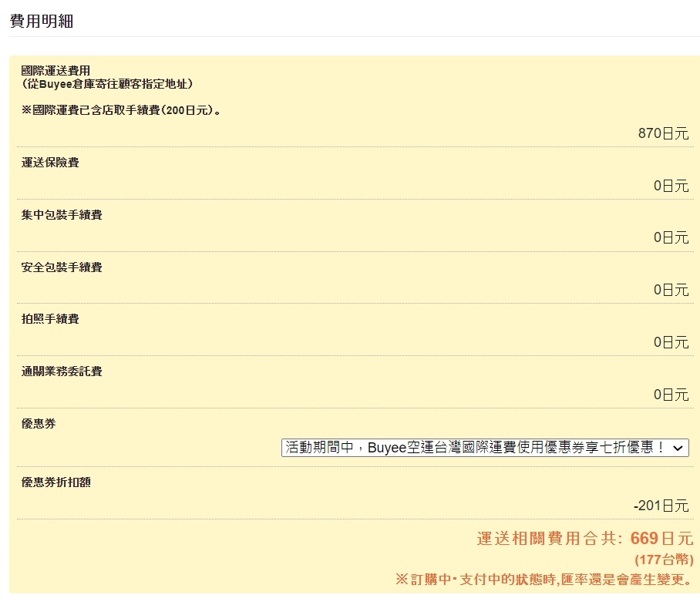Screen dimensions: 700x605
Task: Click the 優惠券折扣額 label
Action: click(56, 482)
